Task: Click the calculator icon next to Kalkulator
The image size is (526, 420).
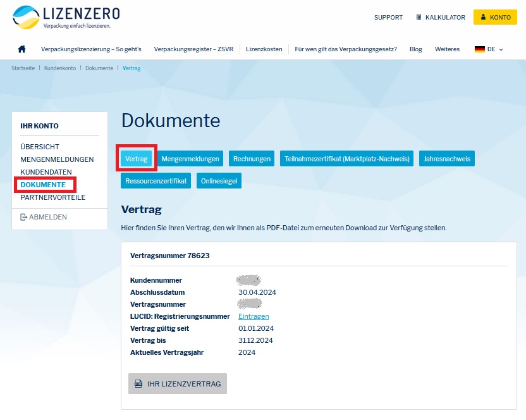Action: pos(419,17)
